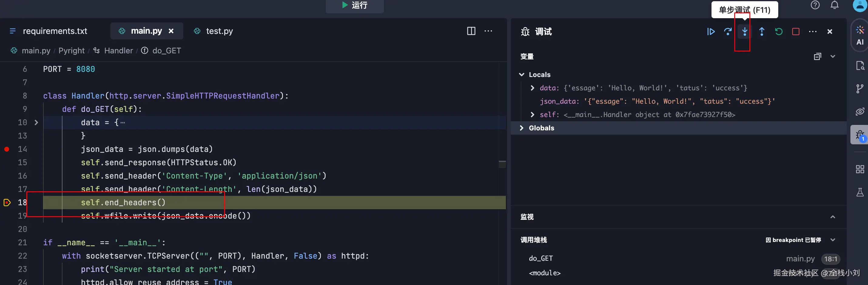Click the editor minimap scrollbar

(x=502, y=164)
